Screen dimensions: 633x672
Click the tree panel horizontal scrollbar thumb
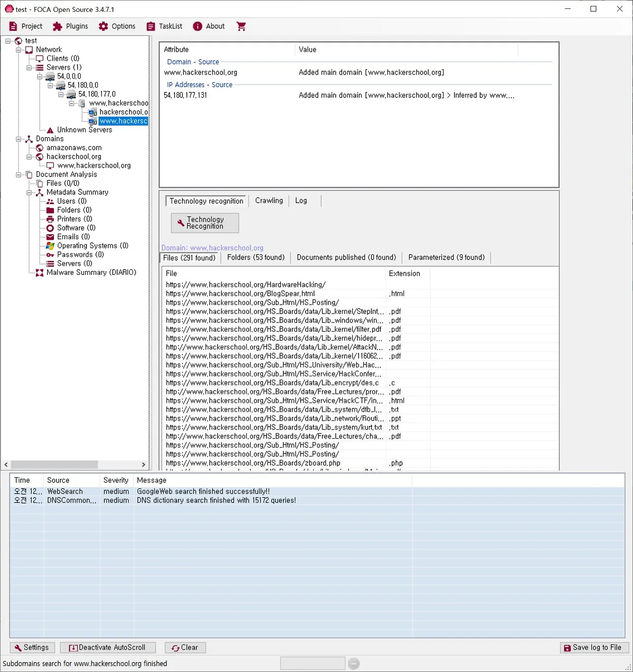(54, 465)
